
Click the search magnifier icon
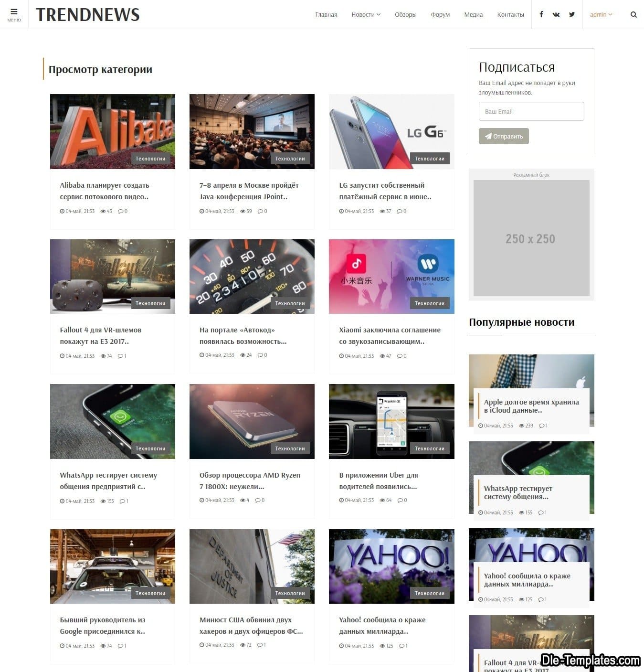pos(633,14)
